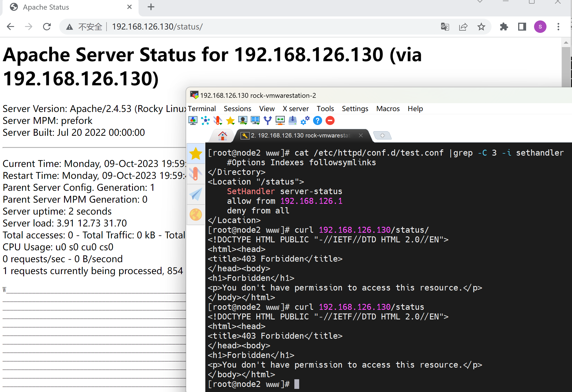
Task: Bookmark this page with star icon
Action: click(481, 27)
